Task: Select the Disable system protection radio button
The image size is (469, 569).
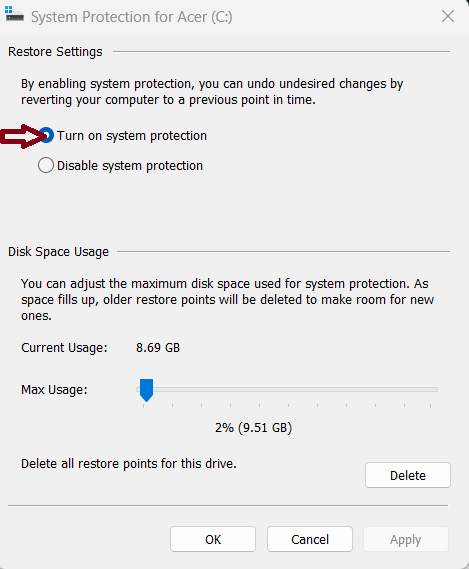Action: click(x=46, y=165)
